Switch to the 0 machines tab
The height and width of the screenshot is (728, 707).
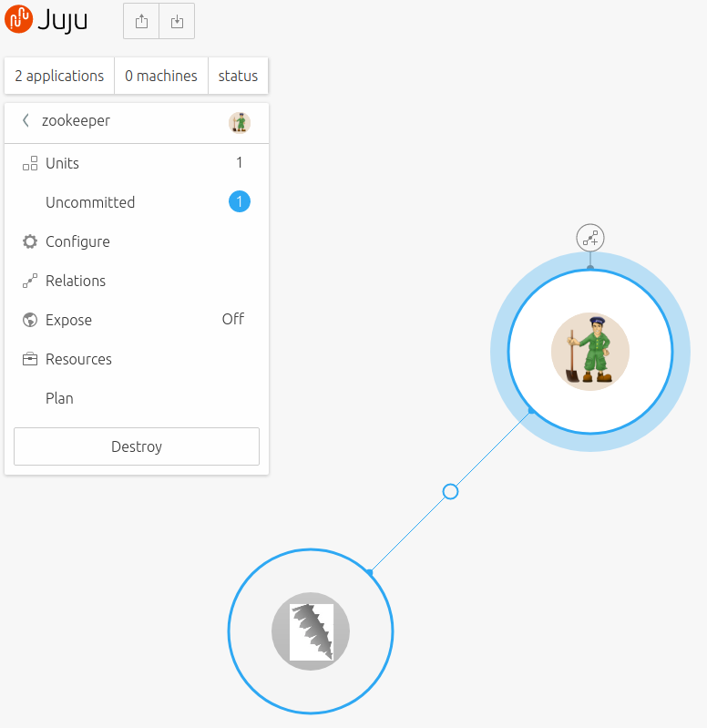pos(161,77)
